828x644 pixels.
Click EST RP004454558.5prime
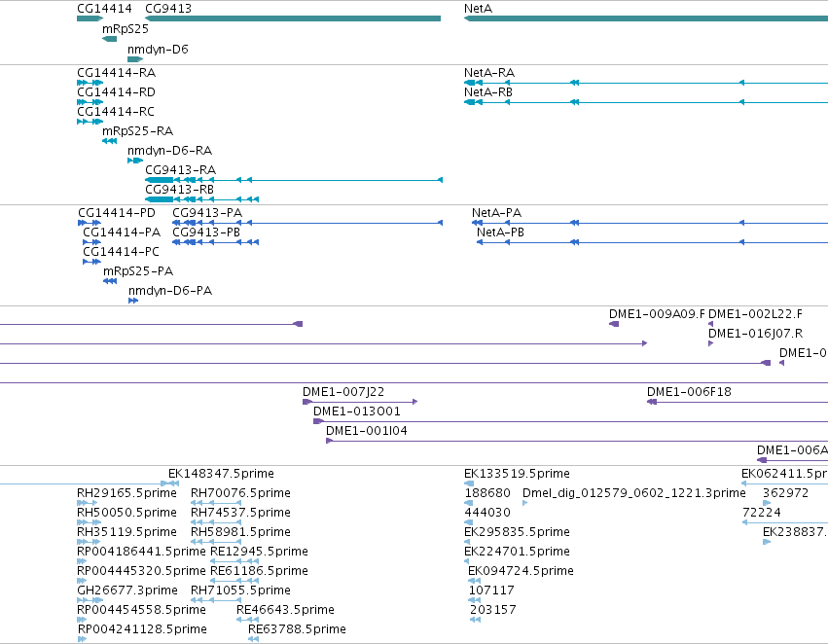click(x=141, y=610)
